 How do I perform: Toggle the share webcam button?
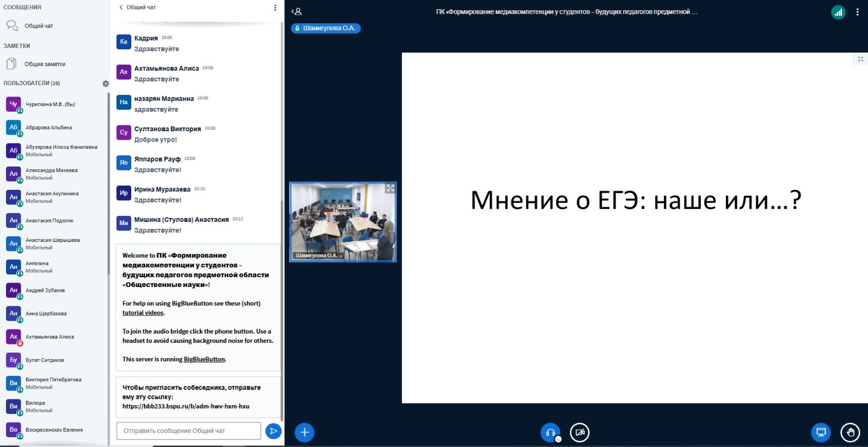[579, 432]
